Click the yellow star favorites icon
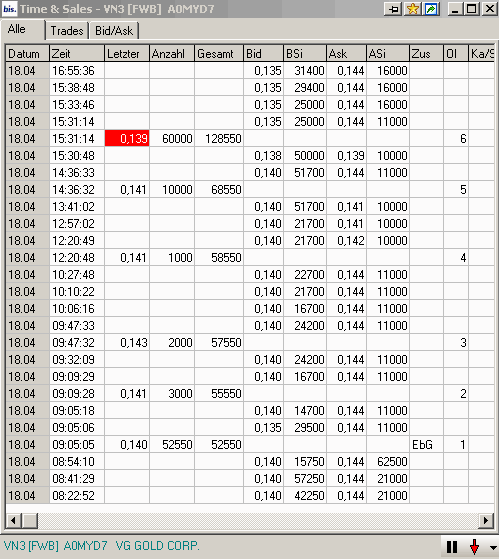Screen dimensions: 499x559 click(412, 9)
